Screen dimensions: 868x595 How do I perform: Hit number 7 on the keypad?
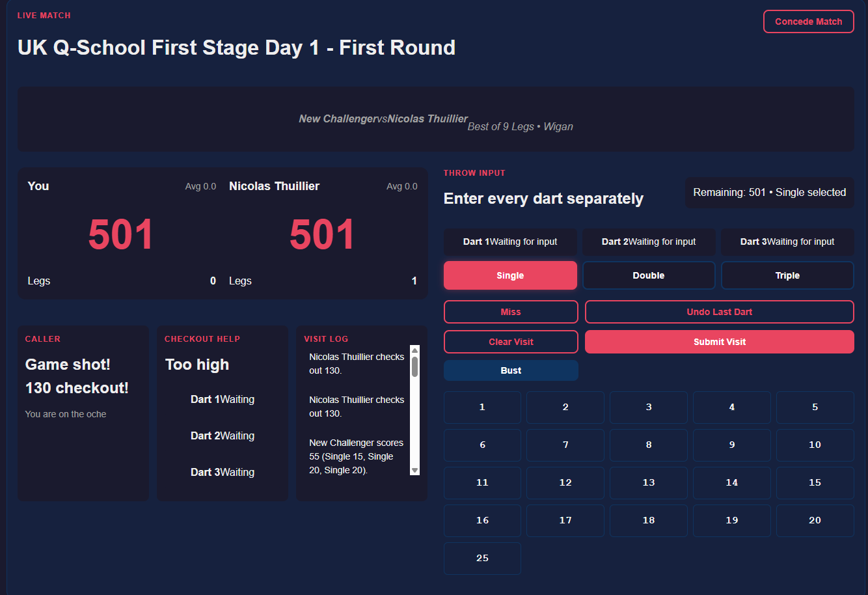tap(565, 445)
